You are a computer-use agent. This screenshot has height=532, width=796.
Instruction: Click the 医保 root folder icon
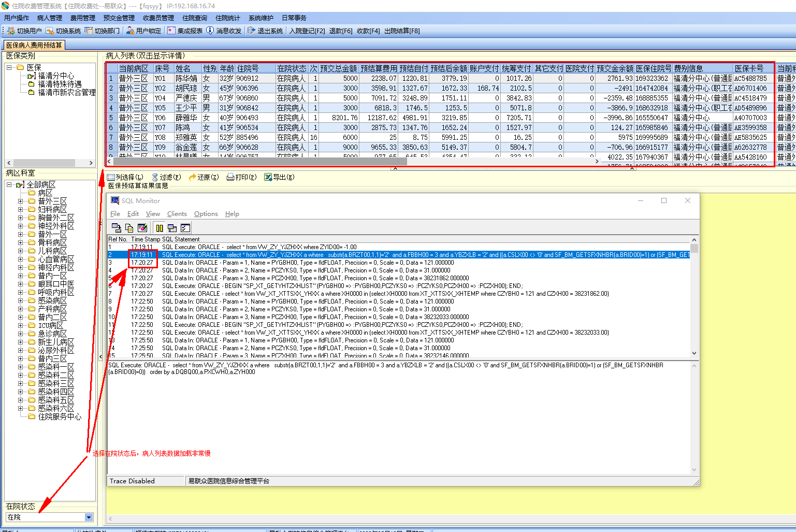(x=21, y=67)
